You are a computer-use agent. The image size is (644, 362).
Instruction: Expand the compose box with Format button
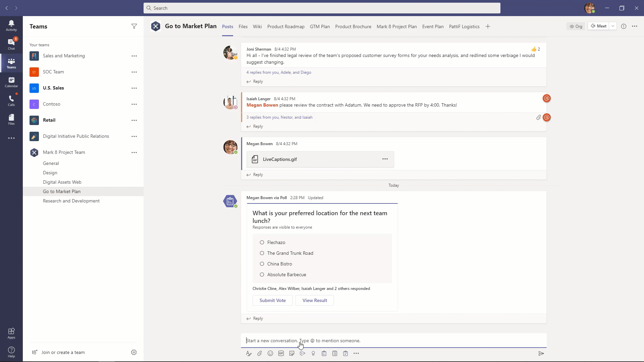point(249,353)
